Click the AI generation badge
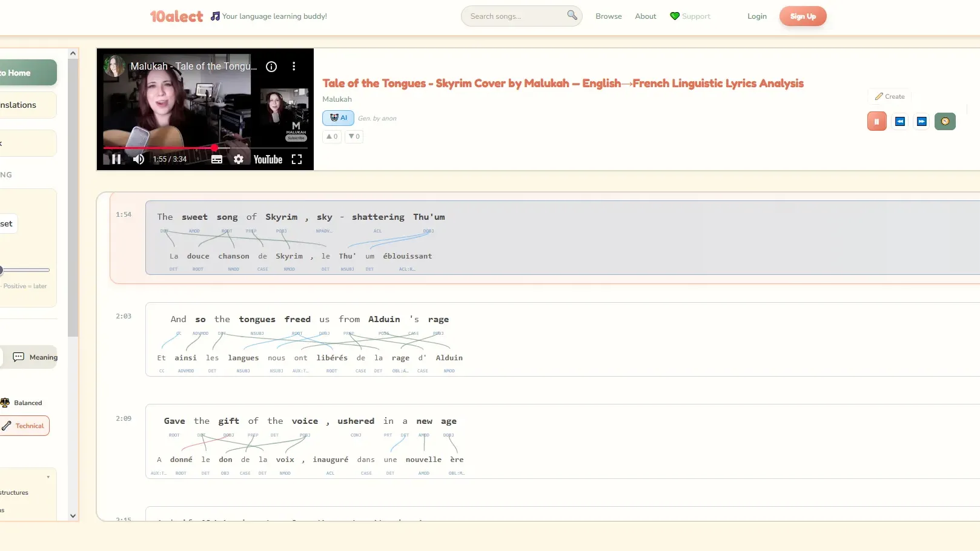980x551 pixels. [337, 118]
